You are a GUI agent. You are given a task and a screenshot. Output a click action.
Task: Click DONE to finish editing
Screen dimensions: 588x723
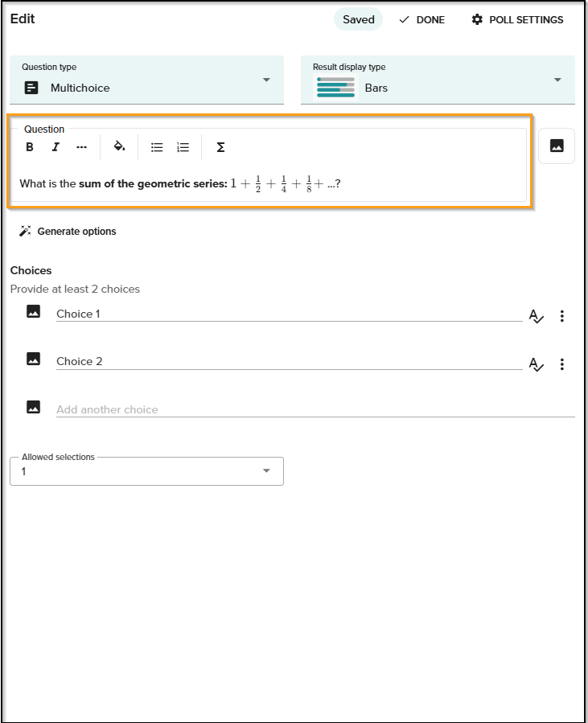pyautogui.click(x=421, y=20)
